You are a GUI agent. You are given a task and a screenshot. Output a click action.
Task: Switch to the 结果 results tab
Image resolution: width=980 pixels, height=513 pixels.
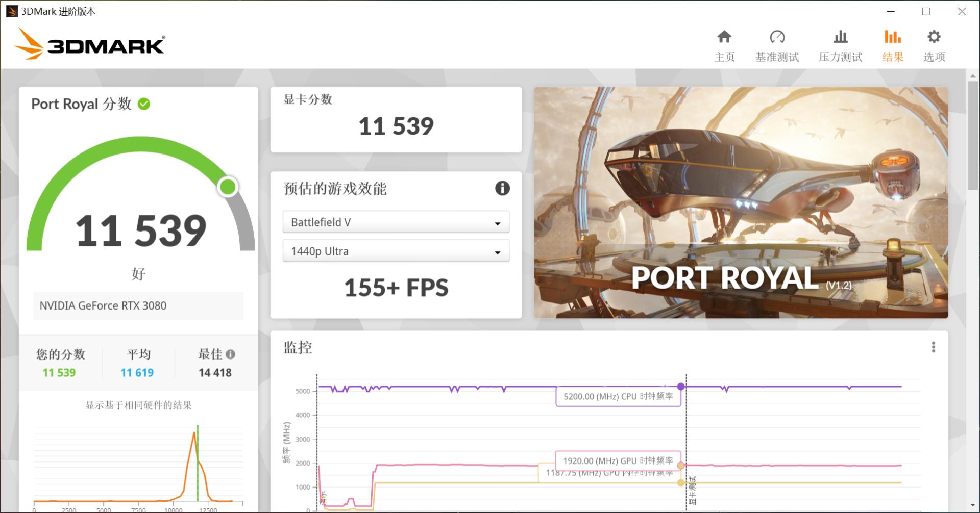tap(892, 45)
